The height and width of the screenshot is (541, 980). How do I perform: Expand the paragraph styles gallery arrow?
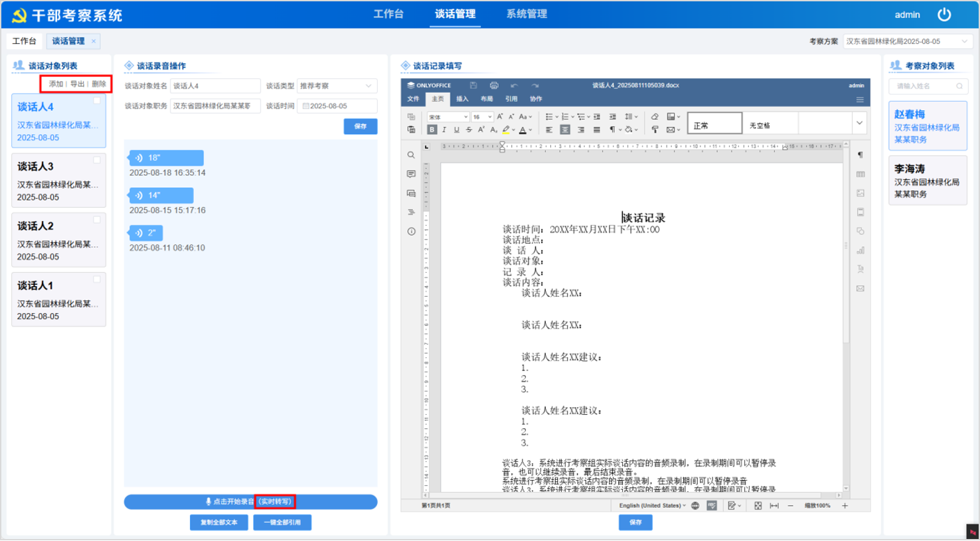pos(859,123)
